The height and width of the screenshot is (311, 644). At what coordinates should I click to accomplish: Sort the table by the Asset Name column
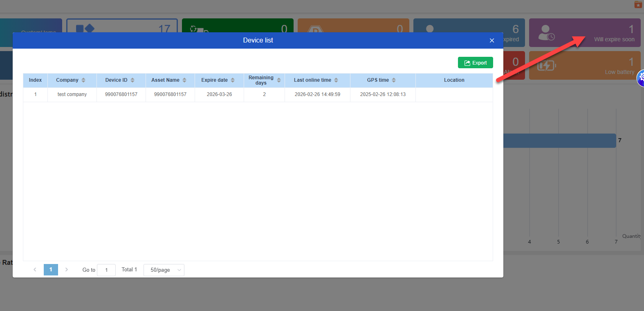pos(184,80)
